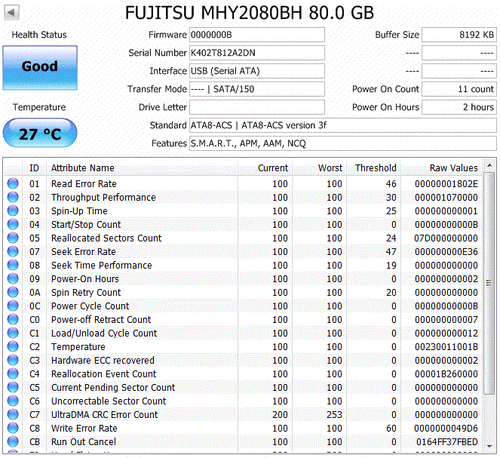The image size is (500, 458).
Task: Click the FUJITSU MHY2080BH 80.0 GB title
Action: 249,13
